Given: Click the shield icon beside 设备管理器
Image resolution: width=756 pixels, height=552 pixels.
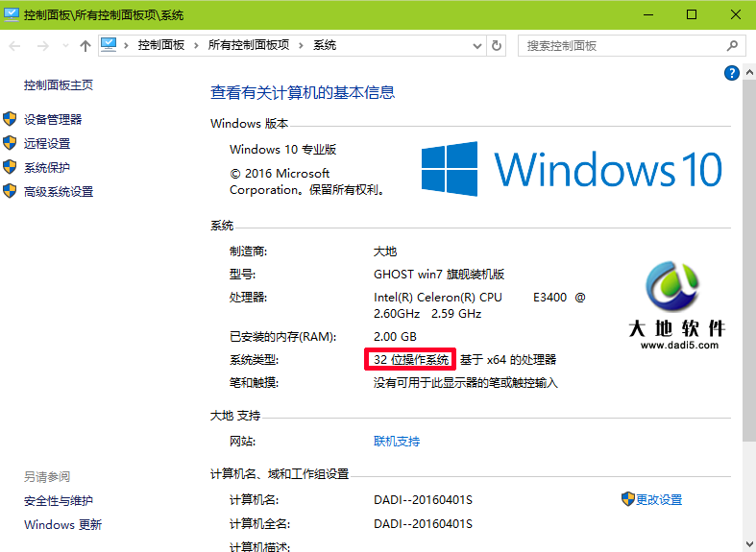Looking at the screenshot, I should pyautogui.click(x=10, y=119).
